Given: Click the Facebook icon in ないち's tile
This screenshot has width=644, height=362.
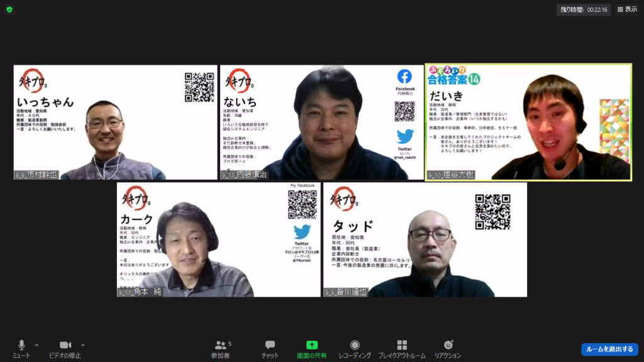Looking at the screenshot, I should point(404,77).
